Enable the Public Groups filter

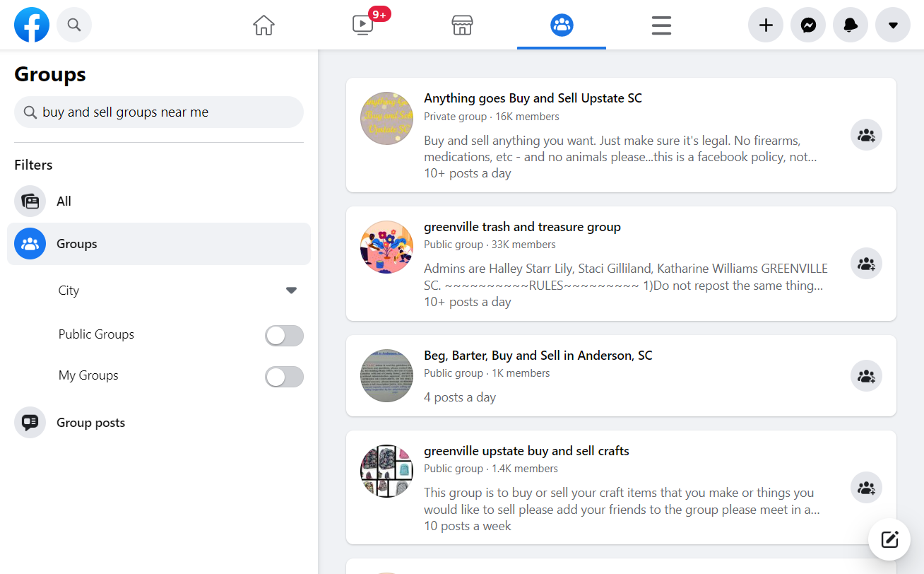pos(284,335)
